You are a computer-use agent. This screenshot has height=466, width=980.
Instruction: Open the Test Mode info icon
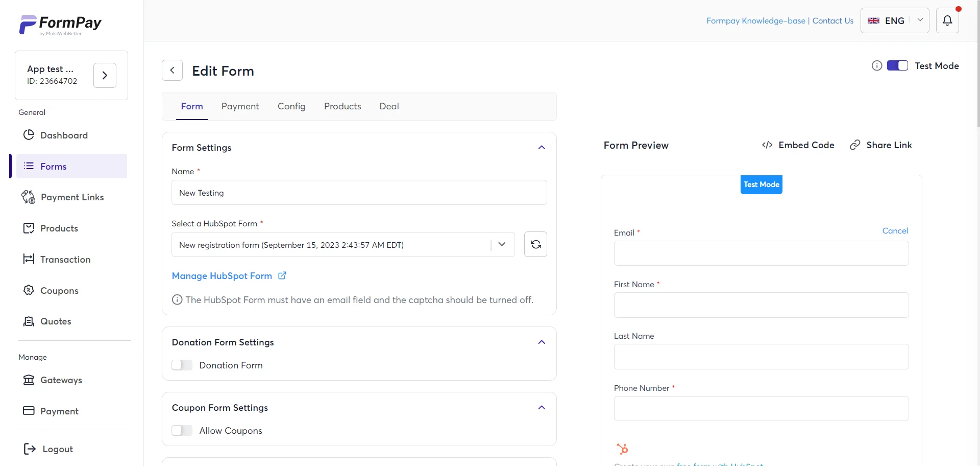coord(876,65)
